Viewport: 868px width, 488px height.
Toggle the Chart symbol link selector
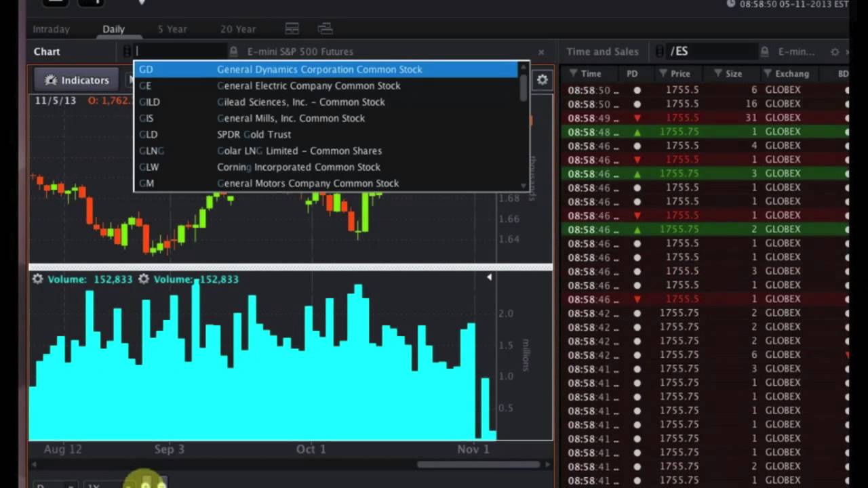tap(127, 52)
